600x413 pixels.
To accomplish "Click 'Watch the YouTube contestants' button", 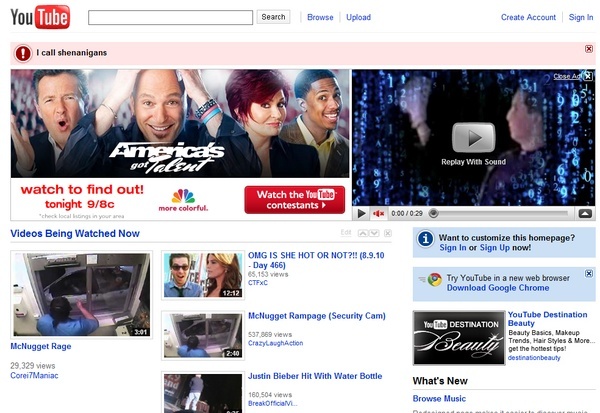I will [295, 199].
